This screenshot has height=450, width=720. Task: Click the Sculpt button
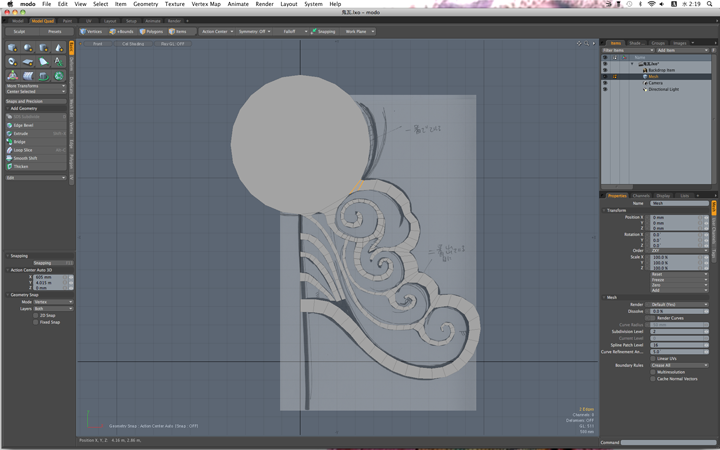(x=19, y=31)
